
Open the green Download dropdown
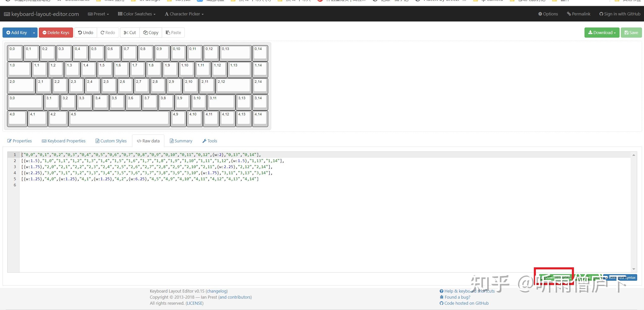point(602,33)
